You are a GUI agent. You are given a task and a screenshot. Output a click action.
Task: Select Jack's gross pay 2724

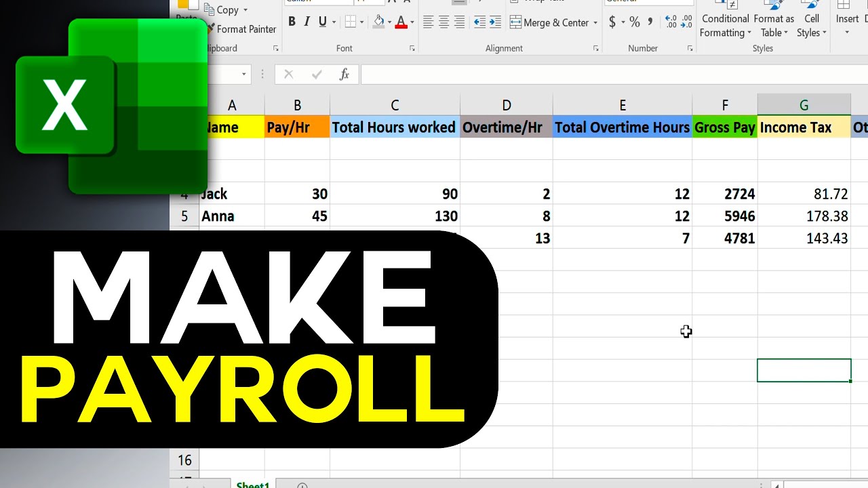point(725,194)
